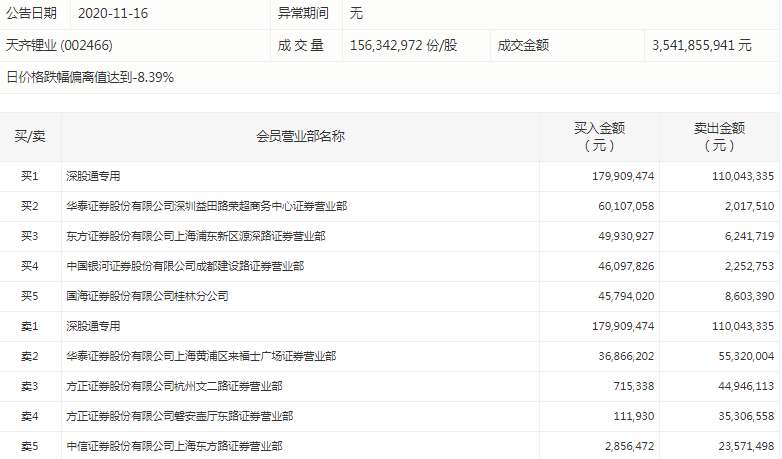Click the 卖3 rank cell
782x459 pixels.
(30, 386)
